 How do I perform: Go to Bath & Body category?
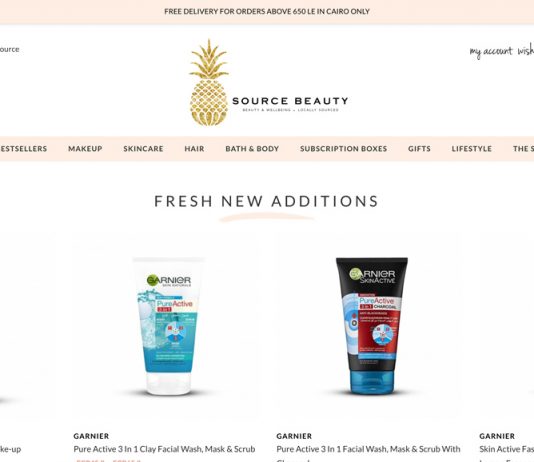[x=252, y=149]
